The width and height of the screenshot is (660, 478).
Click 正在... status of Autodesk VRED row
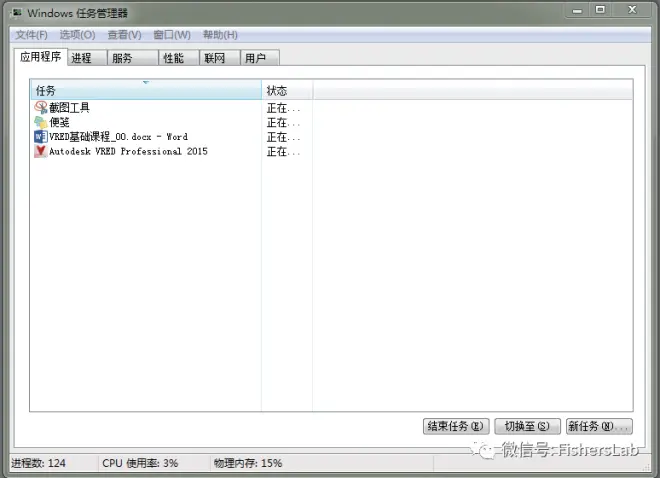tap(283, 151)
